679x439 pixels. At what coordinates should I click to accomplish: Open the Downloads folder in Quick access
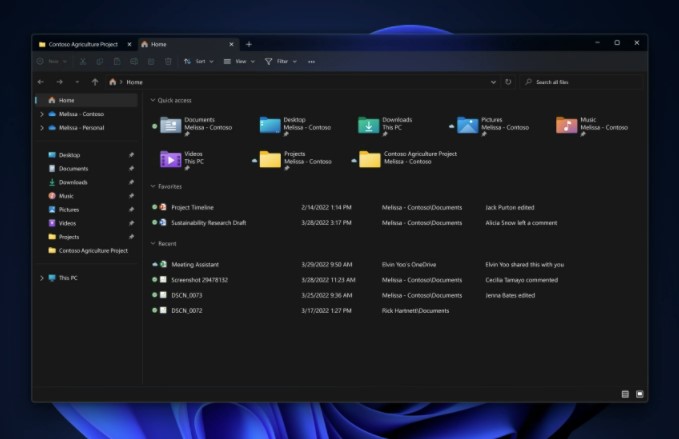pyautogui.click(x=370, y=125)
